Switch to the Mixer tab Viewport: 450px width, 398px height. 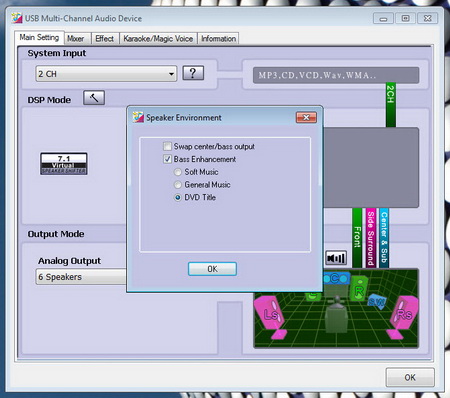[x=76, y=39]
